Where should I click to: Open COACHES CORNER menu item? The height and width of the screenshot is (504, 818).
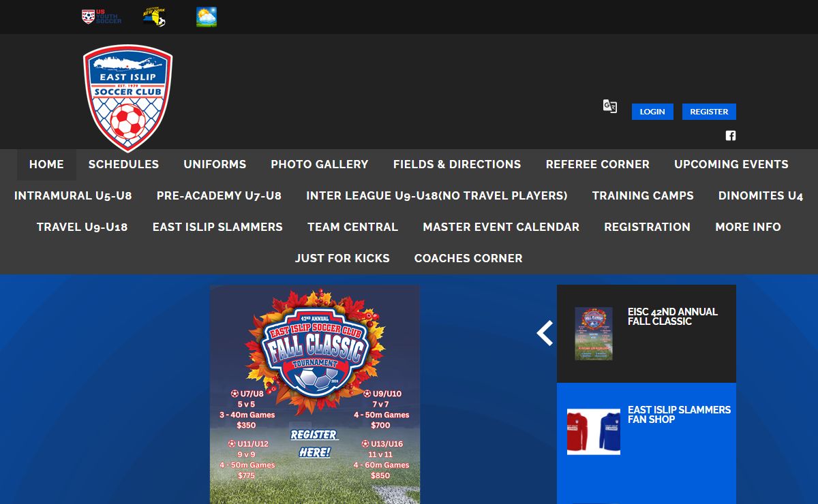tap(468, 258)
